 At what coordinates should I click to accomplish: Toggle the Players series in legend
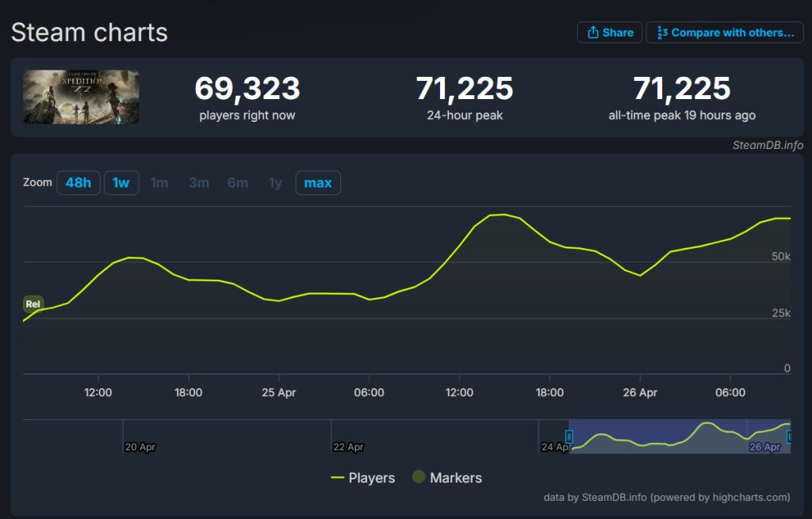click(x=362, y=478)
